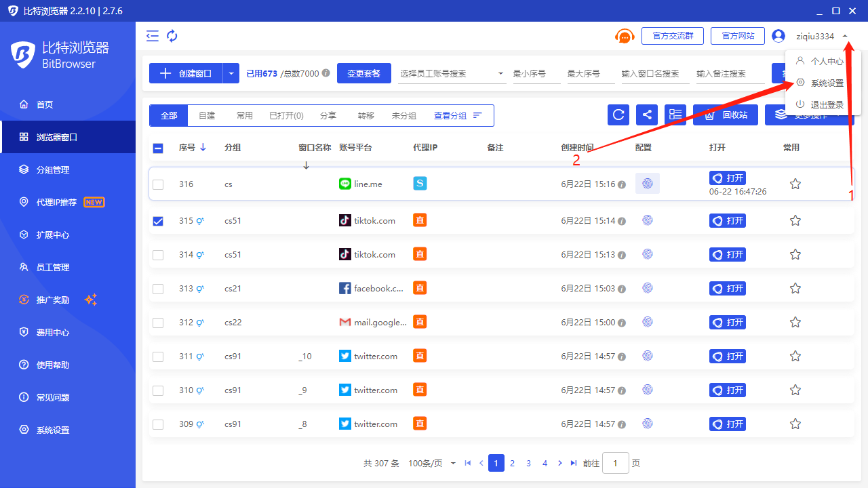Check the checkbox for window 316
Image resolution: width=868 pixels, height=488 pixels.
[158, 184]
